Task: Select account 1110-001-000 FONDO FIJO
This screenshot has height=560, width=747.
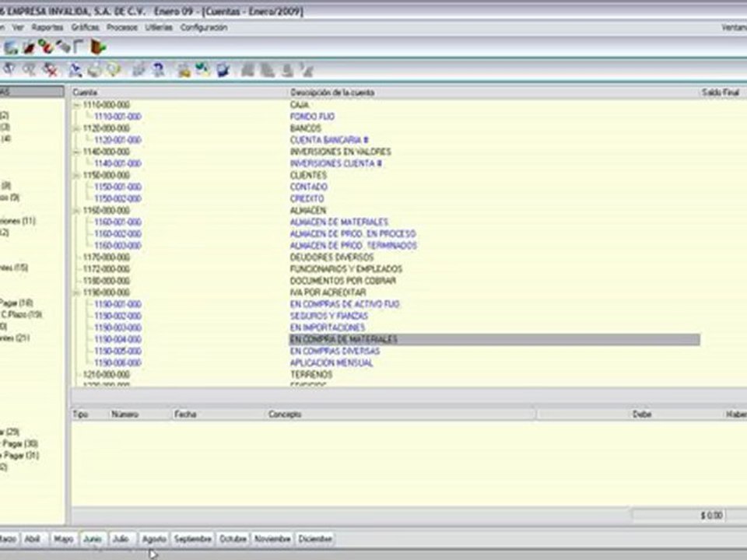Action: pyautogui.click(x=117, y=117)
